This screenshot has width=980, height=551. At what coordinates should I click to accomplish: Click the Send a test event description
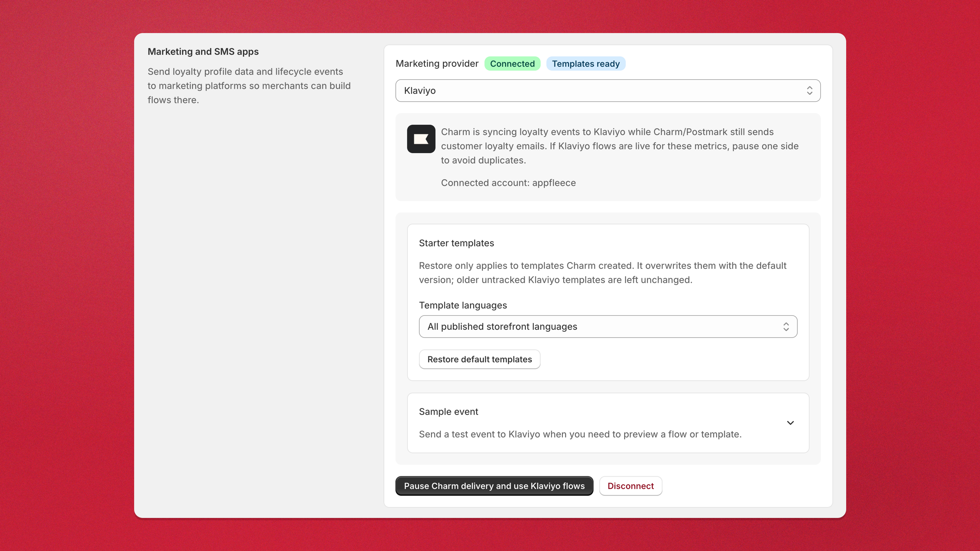580,434
